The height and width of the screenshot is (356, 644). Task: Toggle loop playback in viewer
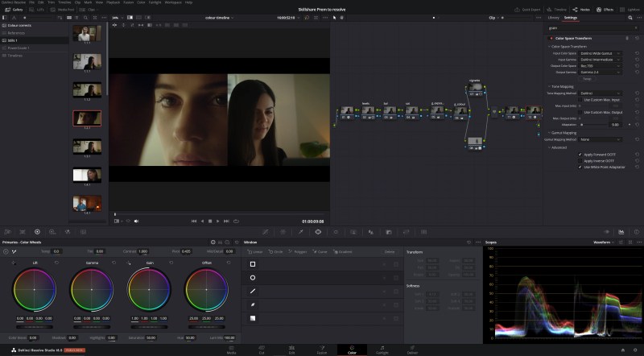pyautogui.click(x=236, y=221)
